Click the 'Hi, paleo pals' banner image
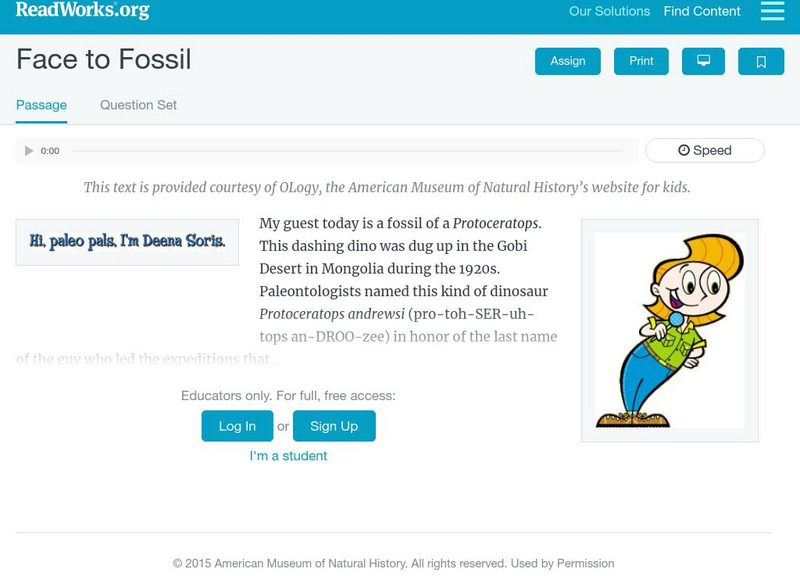The width and height of the screenshot is (800, 576). [x=127, y=242]
